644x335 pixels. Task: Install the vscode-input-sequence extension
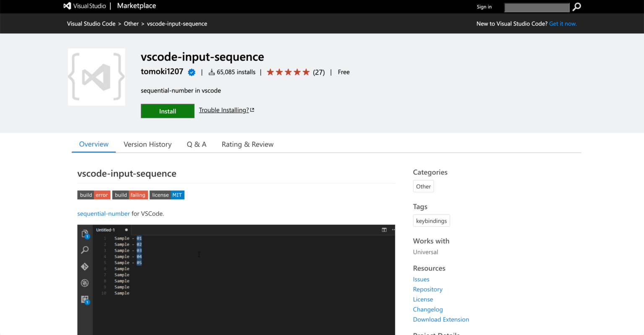[167, 111]
